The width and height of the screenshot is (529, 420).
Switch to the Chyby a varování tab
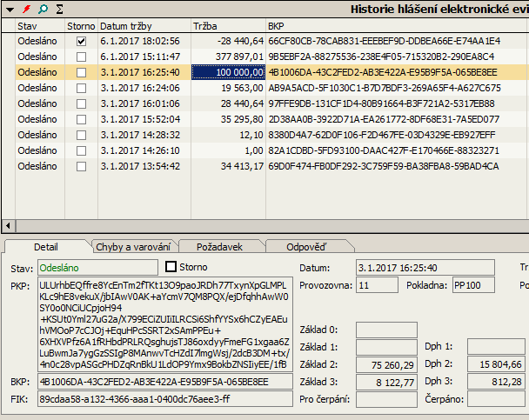point(131,247)
